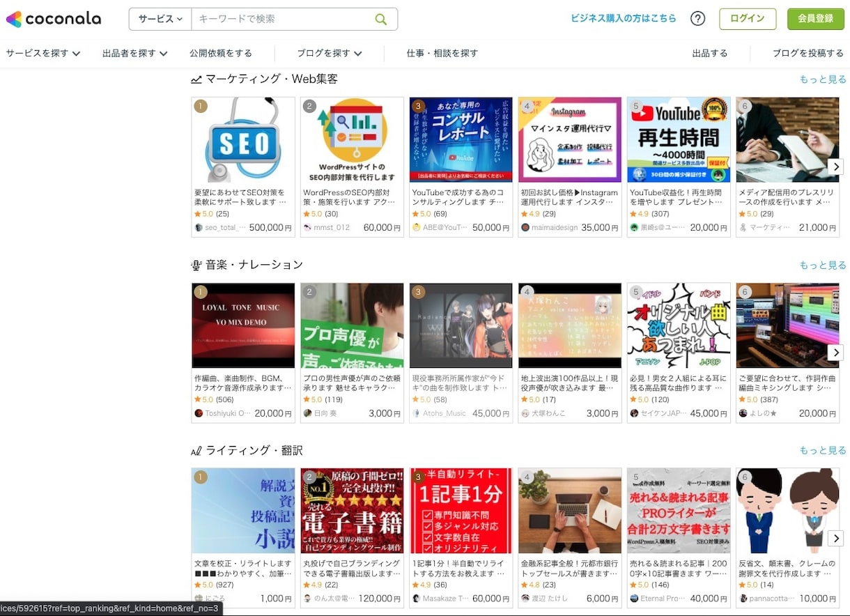This screenshot has height=616, width=850.
Task: Click the green search magnifier icon
Action: (381, 19)
